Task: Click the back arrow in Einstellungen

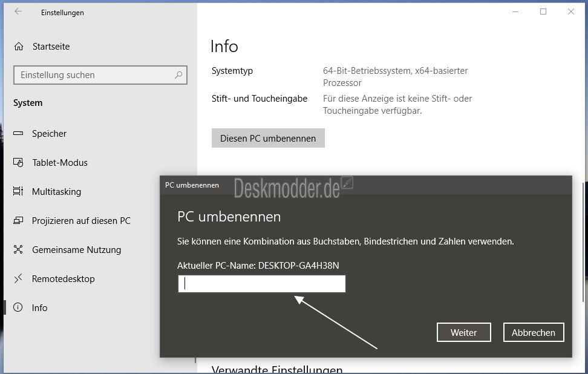Action: (18, 11)
